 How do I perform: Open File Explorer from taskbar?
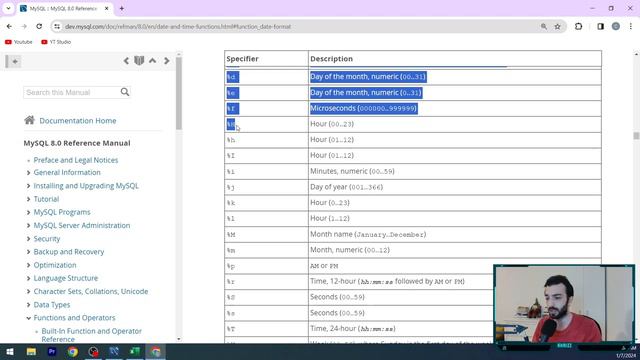[x=31, y=351]
